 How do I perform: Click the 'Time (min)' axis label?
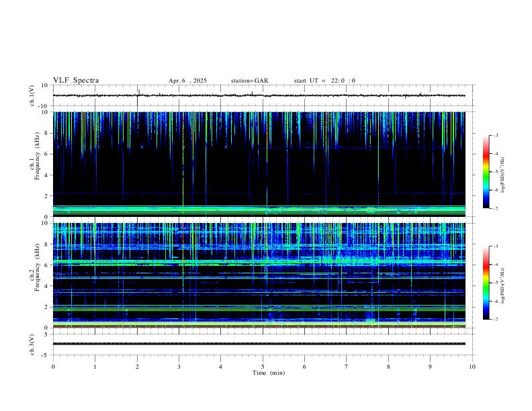tap(269, 373)
